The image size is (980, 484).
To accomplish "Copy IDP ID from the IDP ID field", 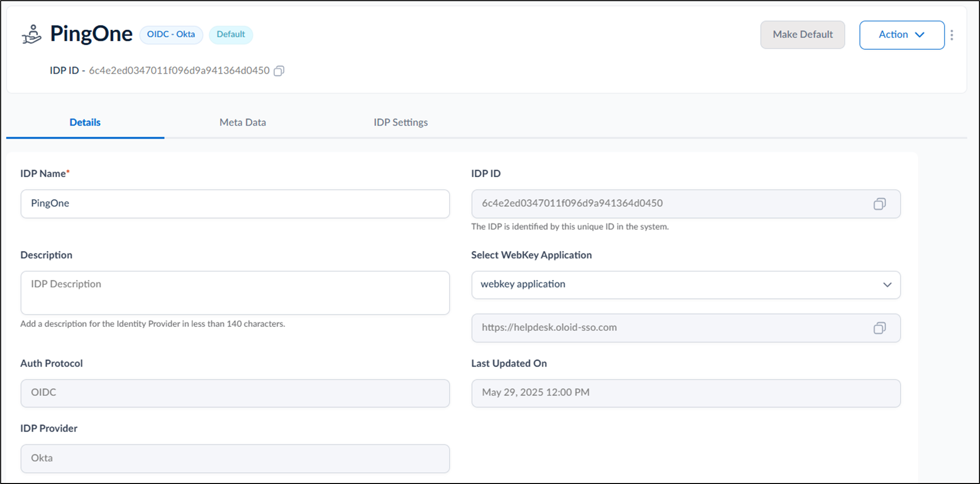I will 879,204.
